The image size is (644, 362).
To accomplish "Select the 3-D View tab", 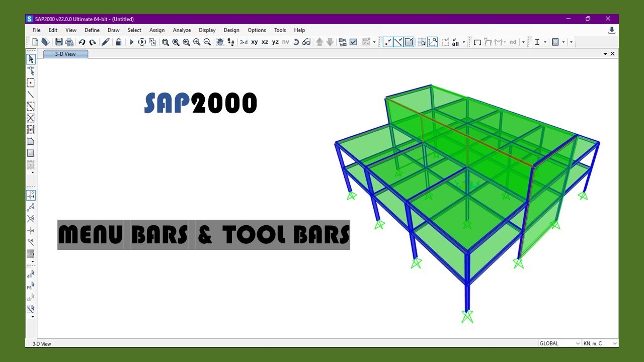I will 65,54.
